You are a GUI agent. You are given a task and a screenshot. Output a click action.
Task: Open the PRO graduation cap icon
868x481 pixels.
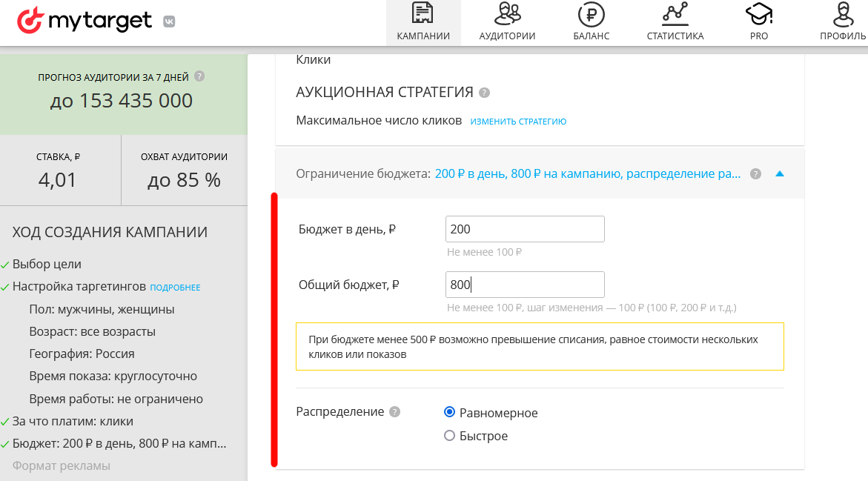[758, 13]
